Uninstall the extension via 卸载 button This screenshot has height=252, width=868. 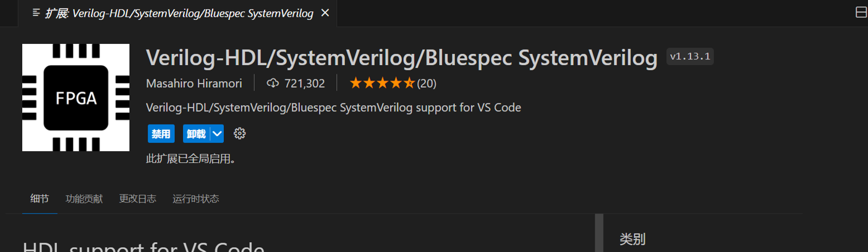point(196,134)
